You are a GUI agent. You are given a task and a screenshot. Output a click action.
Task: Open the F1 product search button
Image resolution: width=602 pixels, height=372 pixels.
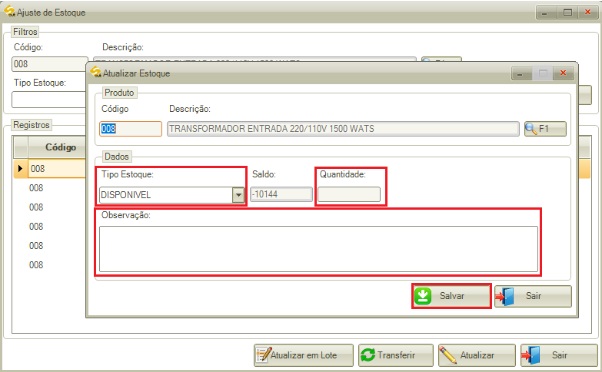[x=545, y=129]
